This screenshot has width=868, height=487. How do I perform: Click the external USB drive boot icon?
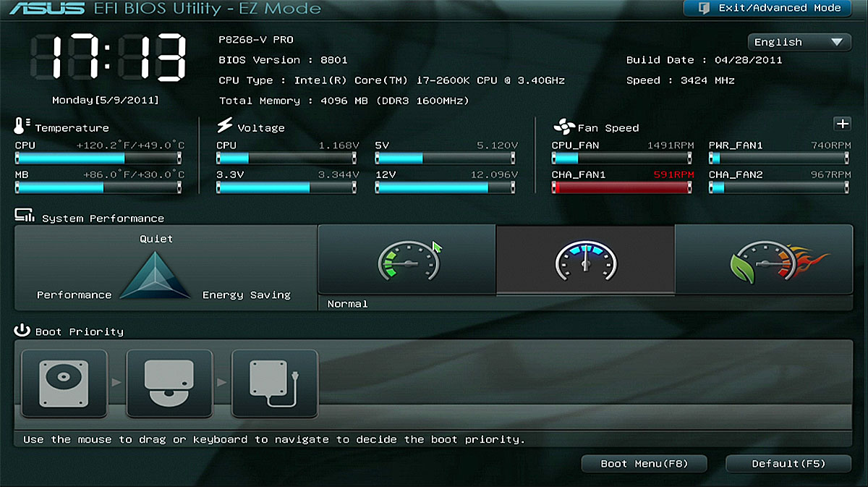click(x=275, y=384)
